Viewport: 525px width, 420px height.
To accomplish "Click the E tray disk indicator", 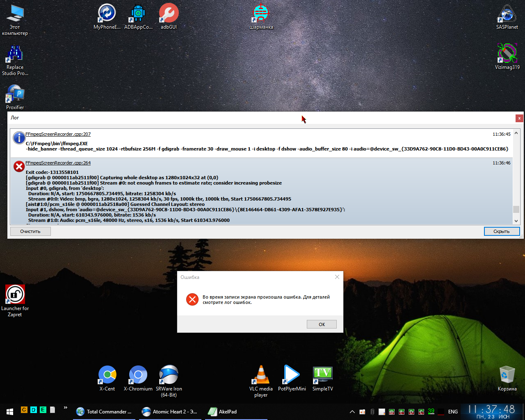I will point(402,412).
